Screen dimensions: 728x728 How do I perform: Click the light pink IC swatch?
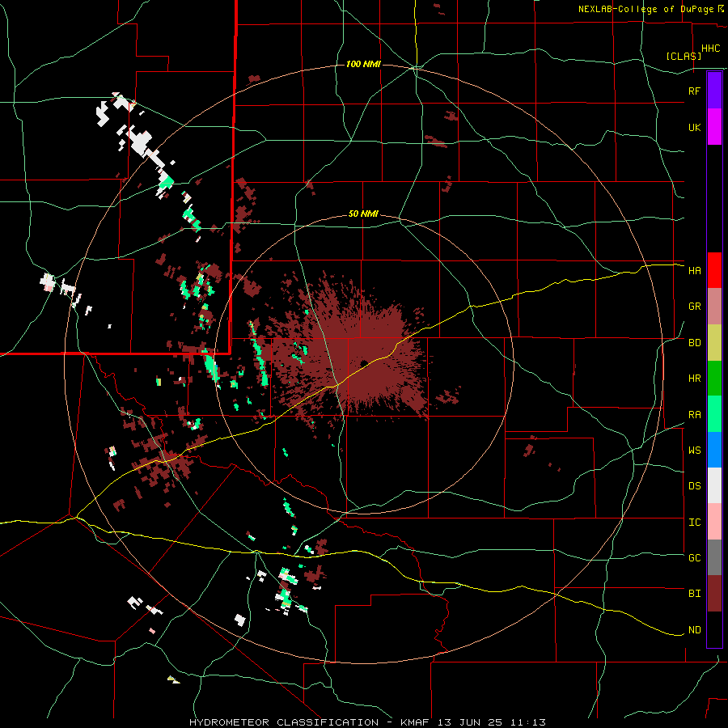[x=714, y=522]
